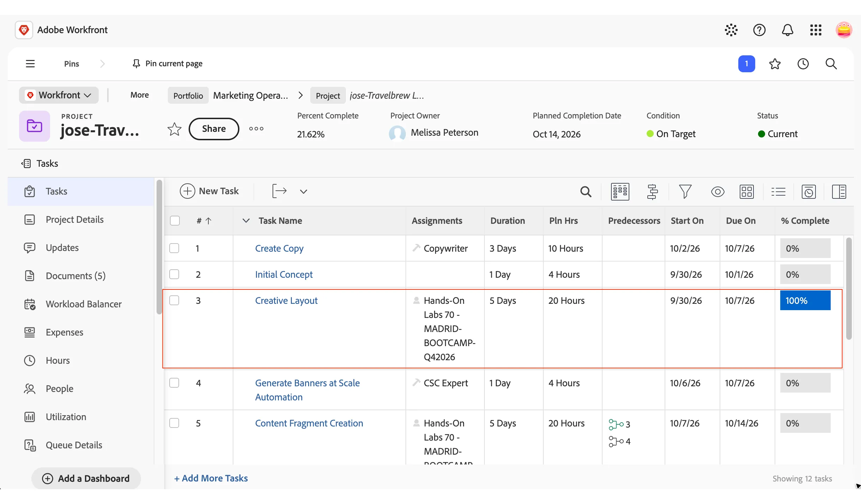The image size is (861, 504).
Task: Click the Share button
Action: click(x=214, y=129)
